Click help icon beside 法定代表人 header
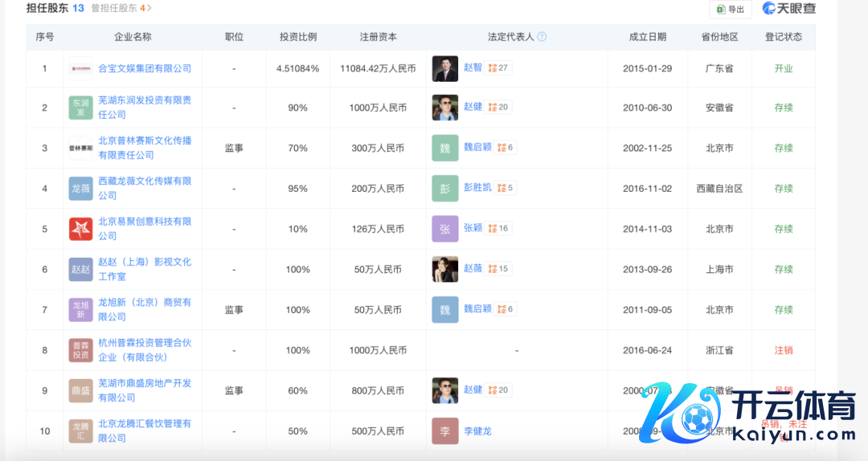 coord(542,37)
